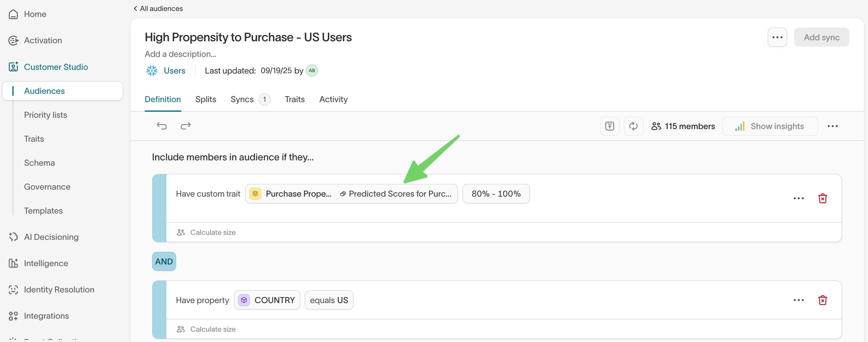Click the Intelligence icon
Image resolution: width=868 pixels, height=342 pixels.
[x=13, y=263]
